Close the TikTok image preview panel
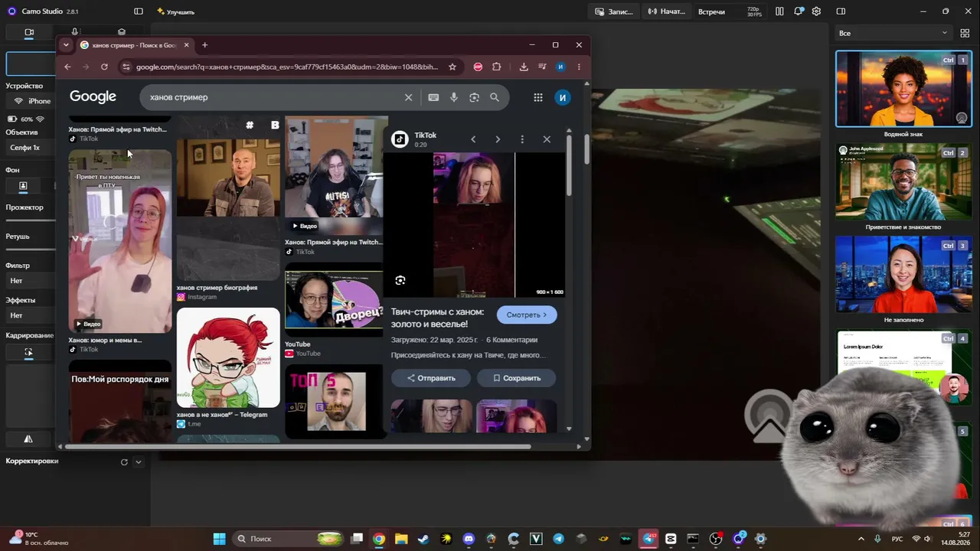This screenshot has height=551, width=980. pos(547,139)
